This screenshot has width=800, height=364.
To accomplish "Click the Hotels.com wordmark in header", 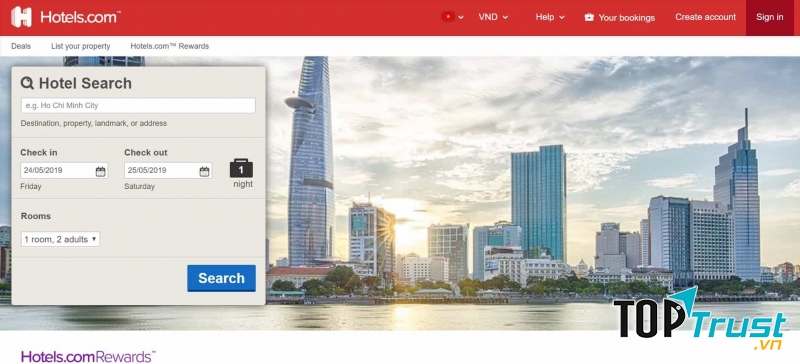I will coord(80,17).
